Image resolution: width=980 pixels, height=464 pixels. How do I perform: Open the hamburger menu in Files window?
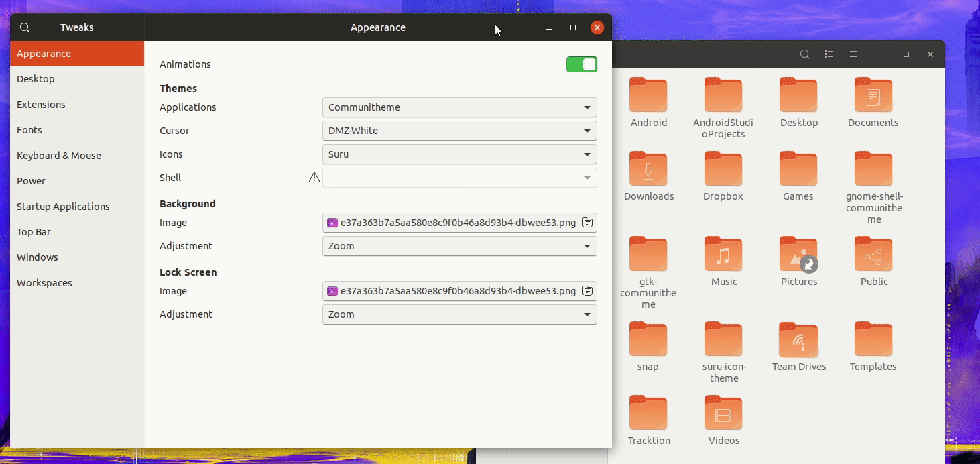pyautogui.click(x=853, y=54)
